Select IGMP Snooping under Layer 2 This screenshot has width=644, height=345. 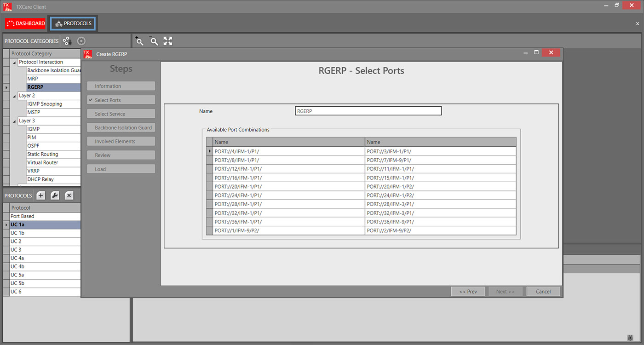(x=54, y=104)
